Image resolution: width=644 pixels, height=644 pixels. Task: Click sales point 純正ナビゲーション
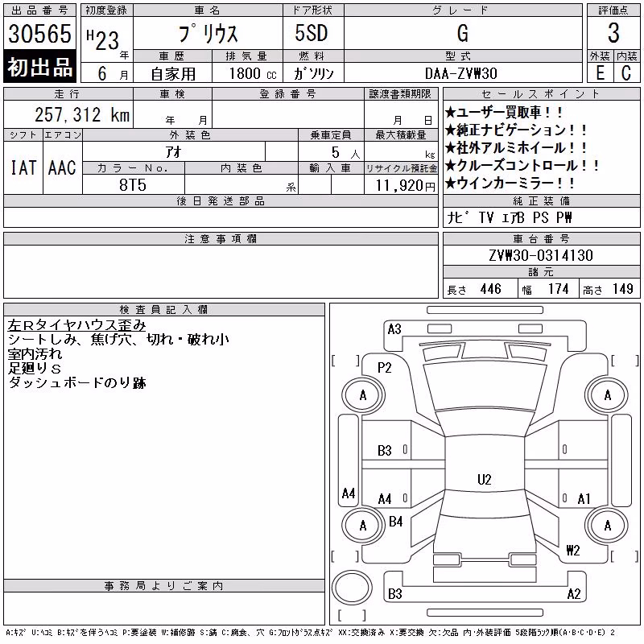[517, 130]
